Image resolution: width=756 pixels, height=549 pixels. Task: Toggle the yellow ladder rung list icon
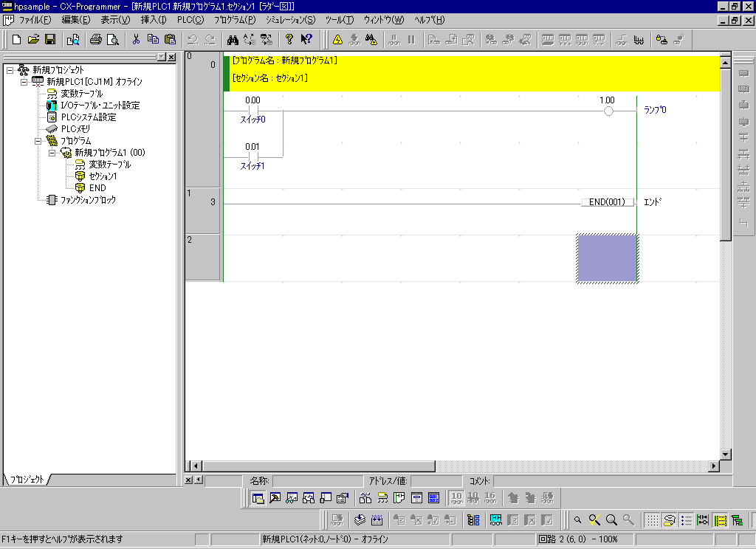coord(721,520)
